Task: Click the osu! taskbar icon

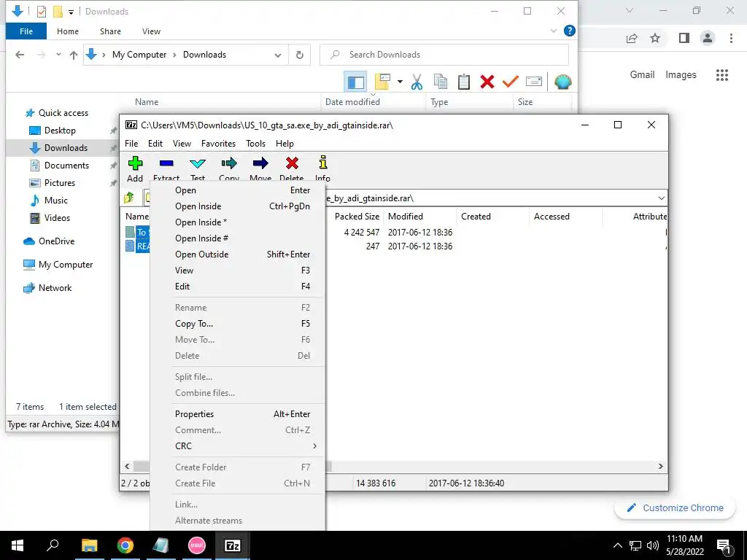Action: (x=197, y=545)
